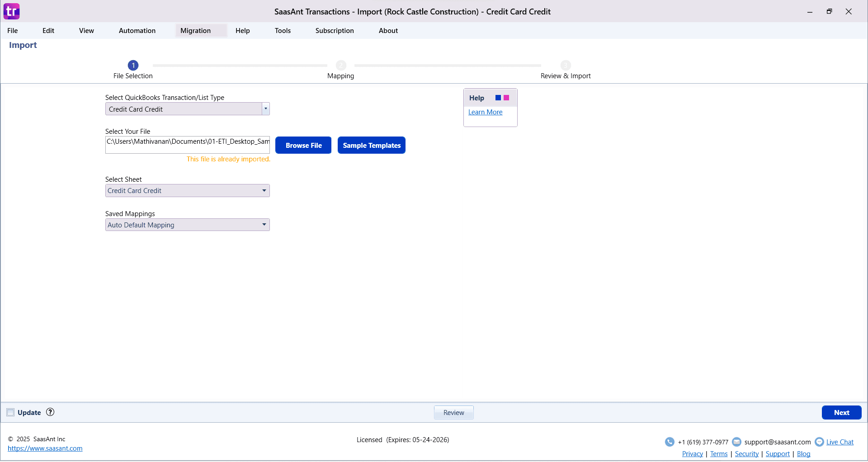
Task: Open the Learn More link
Action: click(485, 112)
